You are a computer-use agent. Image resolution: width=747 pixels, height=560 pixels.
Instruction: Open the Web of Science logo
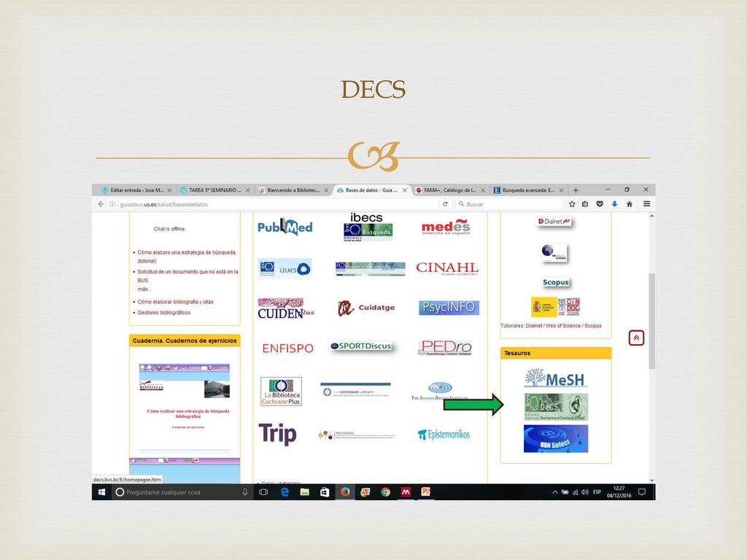click(554, 252)
